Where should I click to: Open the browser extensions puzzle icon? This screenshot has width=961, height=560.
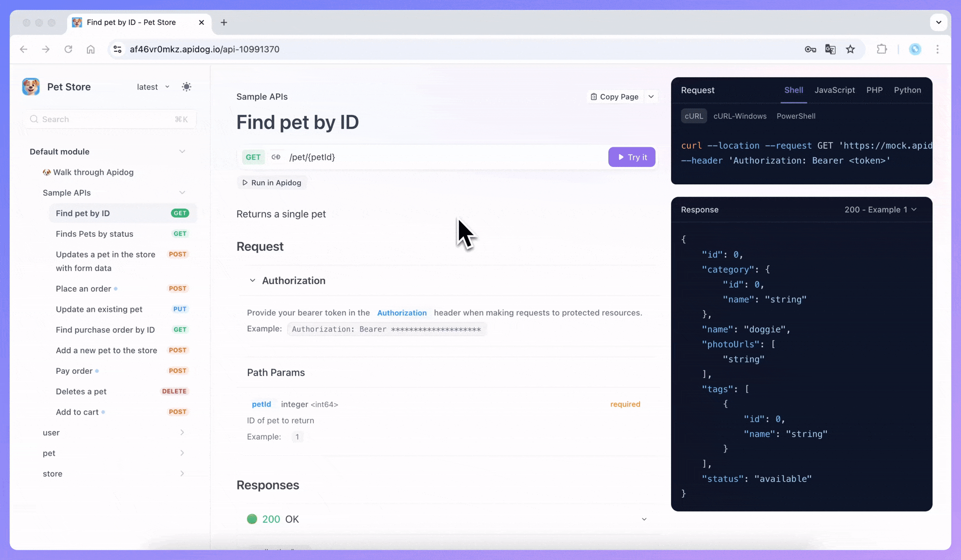click(x=882, y=49)
